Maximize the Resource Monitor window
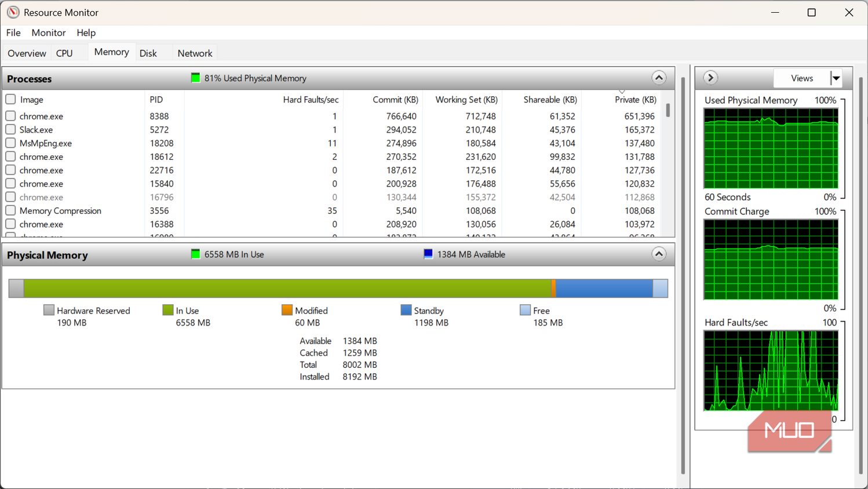This screenshot has width=868, height=489. coord(811,12)
